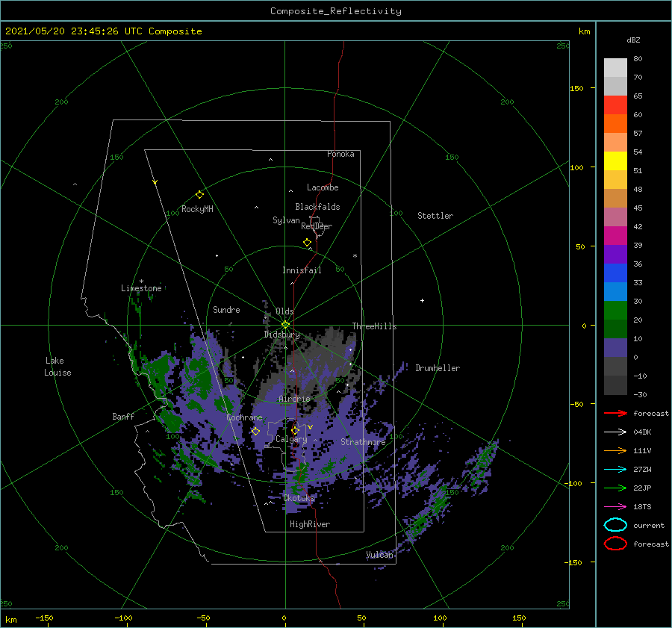Select the white 04DK arrow symbol
Screen dimensions: 672x628
[x=615, y=432]
